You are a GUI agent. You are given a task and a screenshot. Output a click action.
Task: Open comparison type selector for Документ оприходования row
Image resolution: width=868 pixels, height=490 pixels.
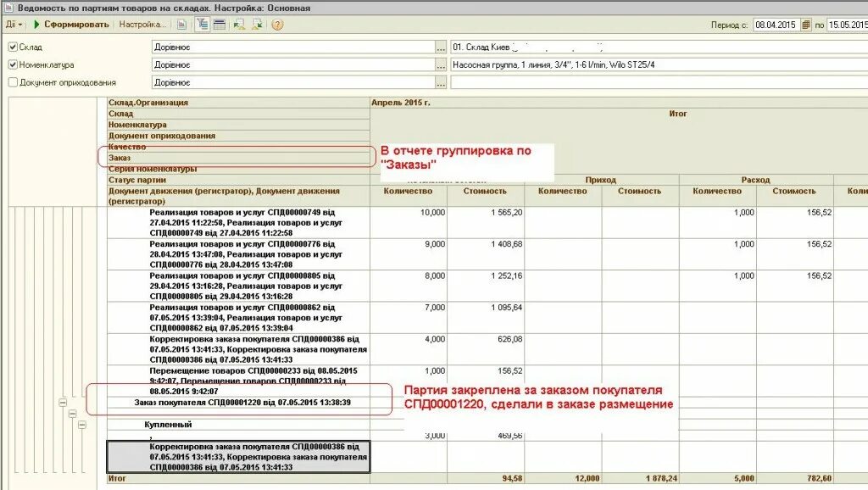click(x=441, y=83)
